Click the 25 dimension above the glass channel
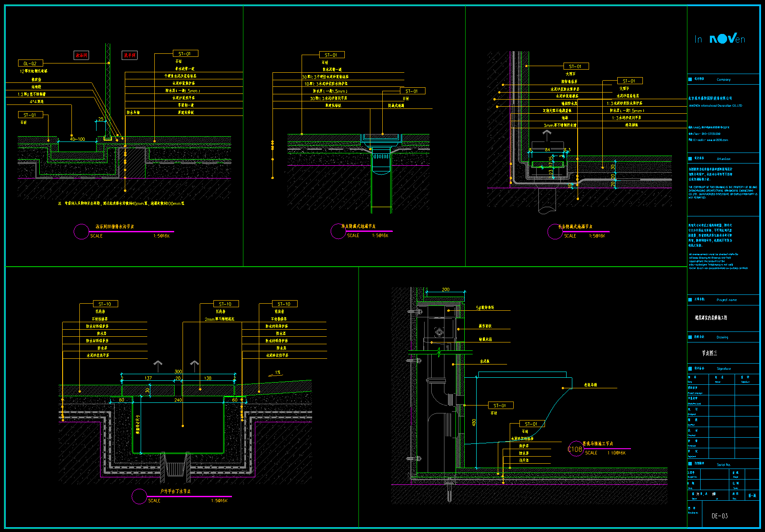Image resolution: width=765 pixels, height=532 pixels. point(101,119)
